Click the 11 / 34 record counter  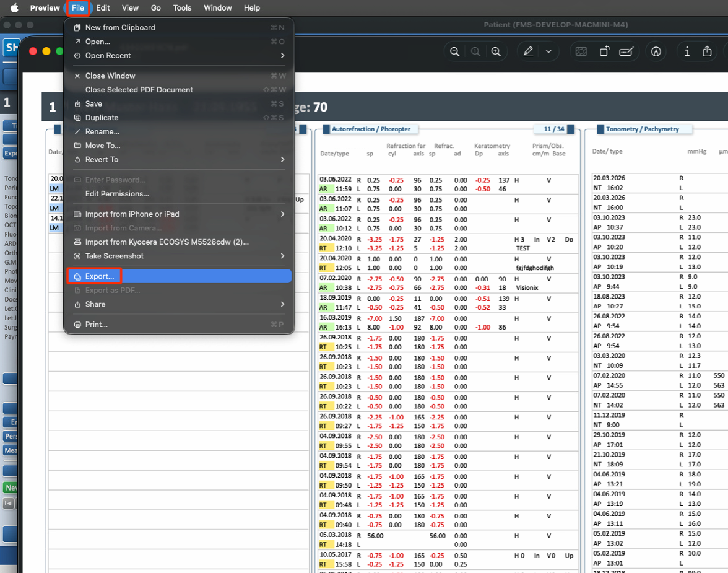point(554,129)
